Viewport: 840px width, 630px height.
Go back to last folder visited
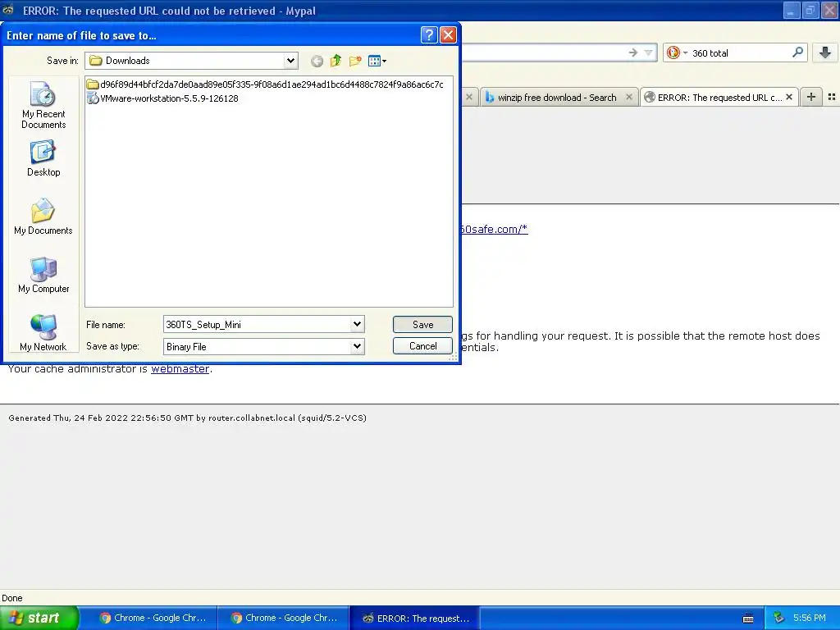(317, 61)
